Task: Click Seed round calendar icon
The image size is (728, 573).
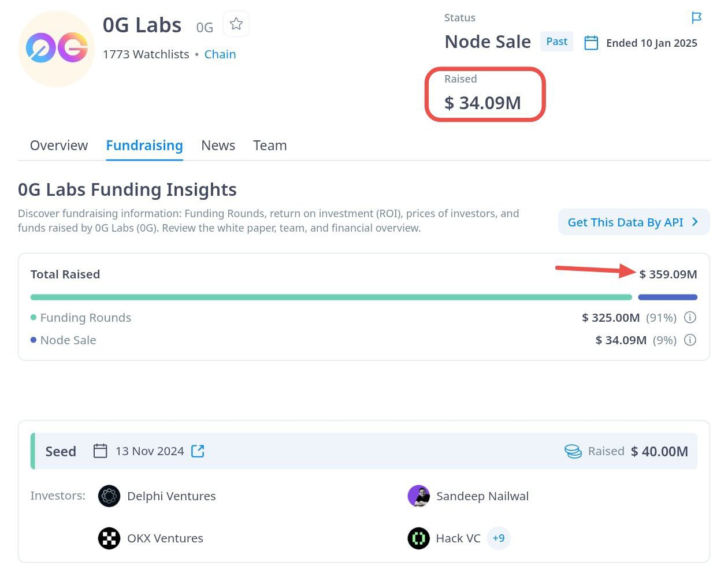Action: click(101, 451)
